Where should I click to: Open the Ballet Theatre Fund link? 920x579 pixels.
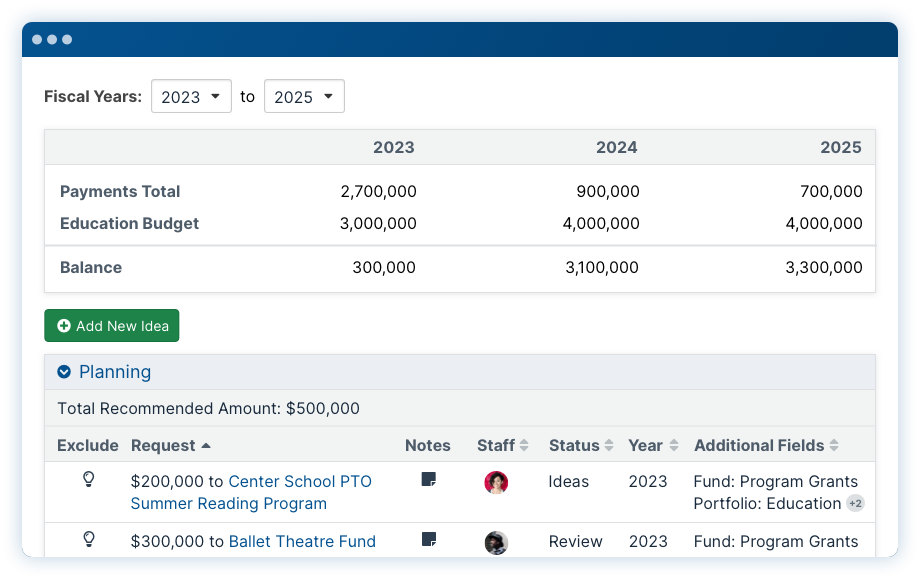[302, 541]
